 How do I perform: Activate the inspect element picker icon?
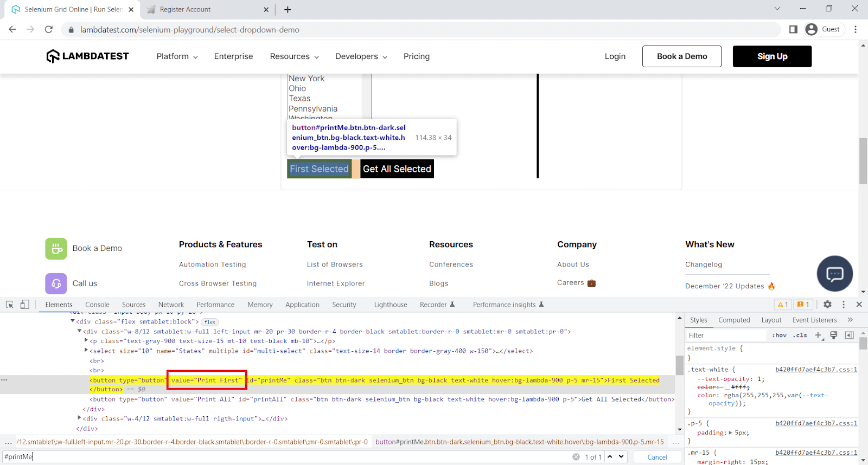(9, 305)
